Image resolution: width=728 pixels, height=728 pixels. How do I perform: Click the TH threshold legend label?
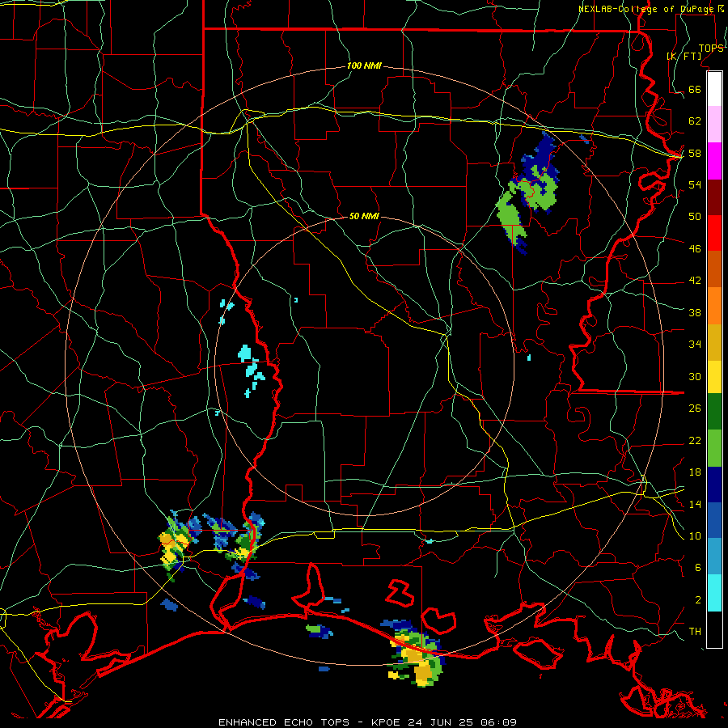(x=695, y=631)
